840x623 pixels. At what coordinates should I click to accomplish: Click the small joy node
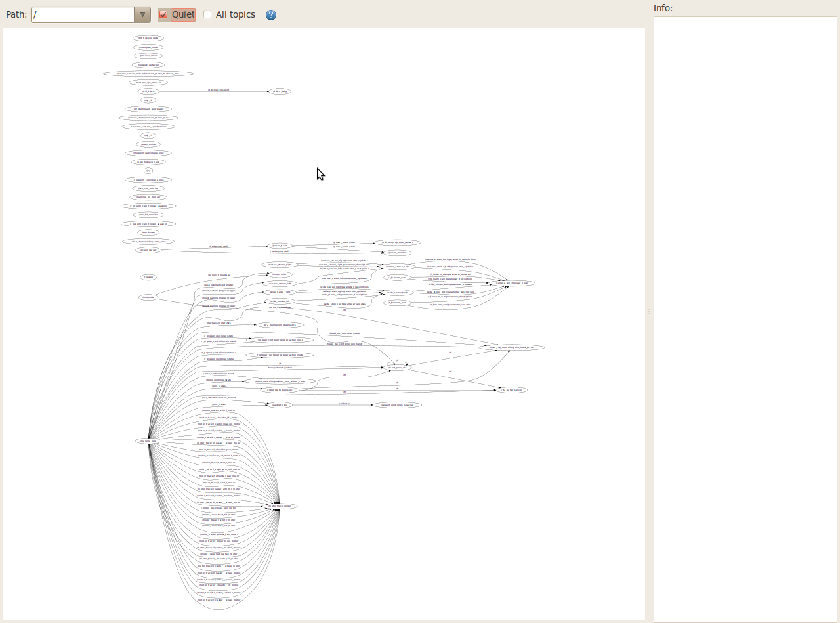coord(148,170)
